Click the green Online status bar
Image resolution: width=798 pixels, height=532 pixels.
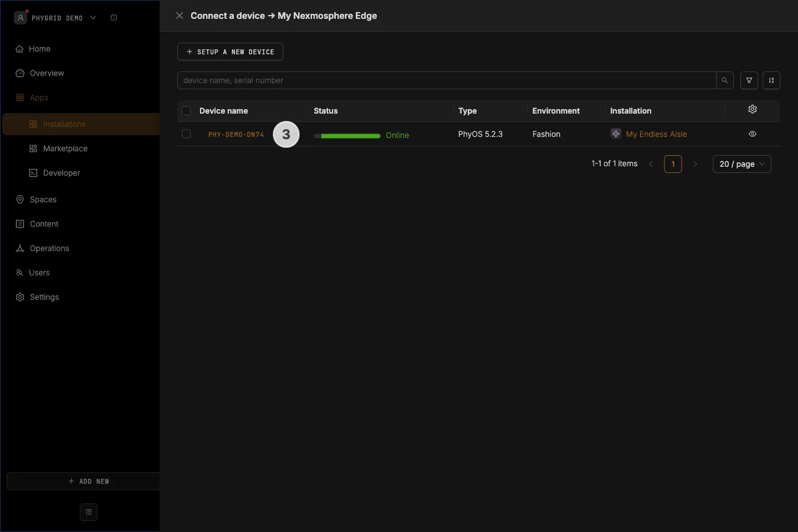click(347, 136)
